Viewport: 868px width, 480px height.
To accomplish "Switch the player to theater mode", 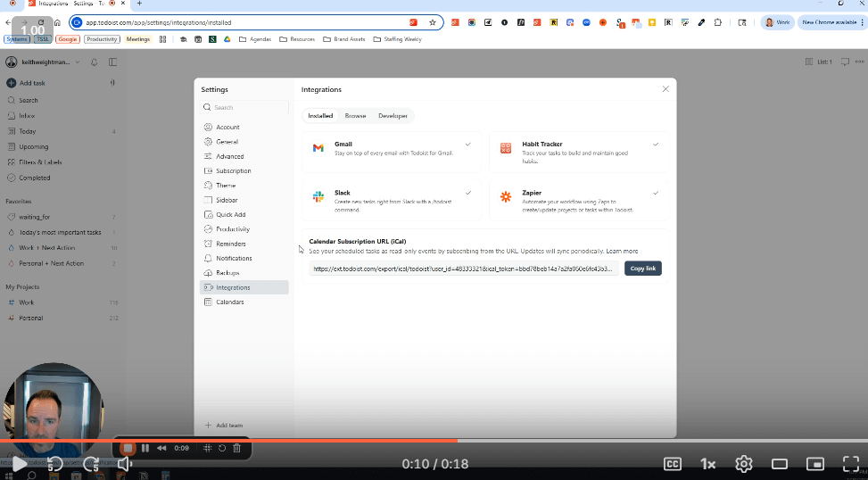I will pyautogui.click(x=780, y=464).
